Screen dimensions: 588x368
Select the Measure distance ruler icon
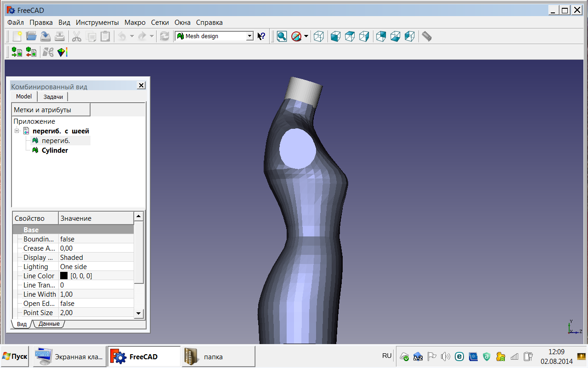click(427, 36)
